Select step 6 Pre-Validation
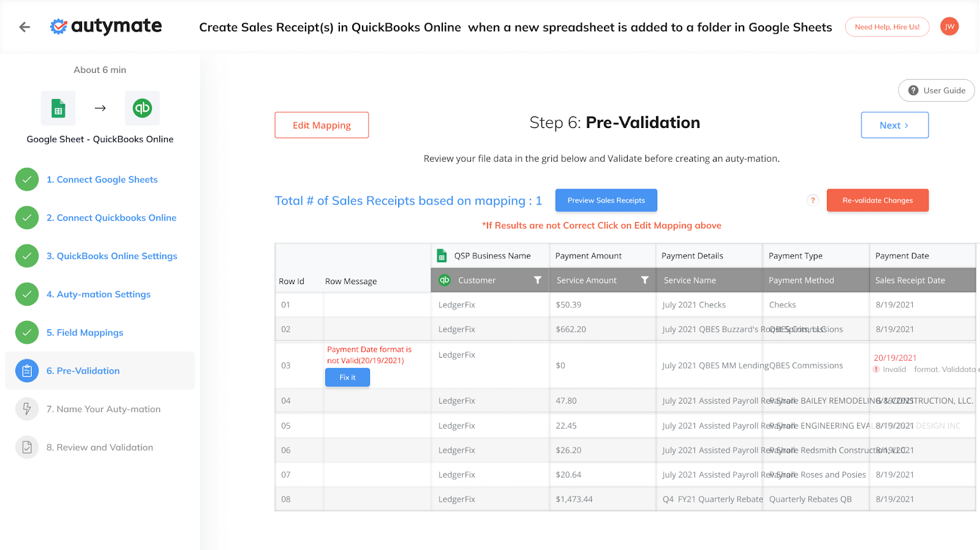The image size is (980, 550). point(100,371)
